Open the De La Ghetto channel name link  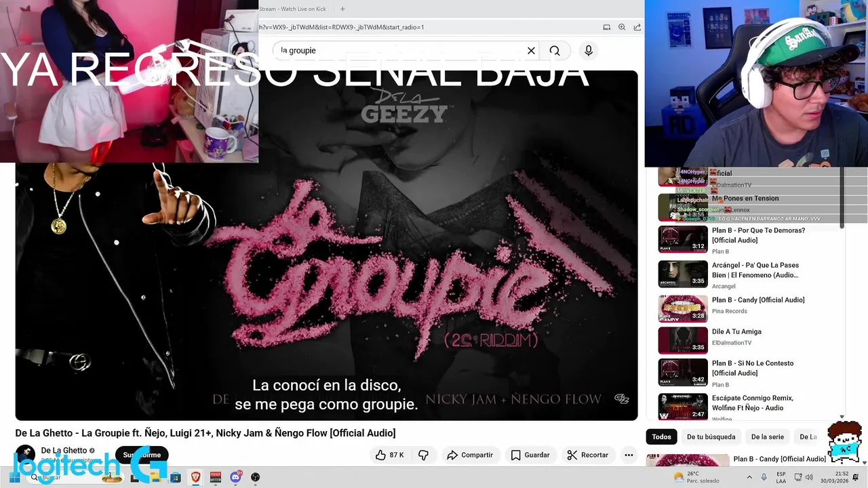point(64,450)
